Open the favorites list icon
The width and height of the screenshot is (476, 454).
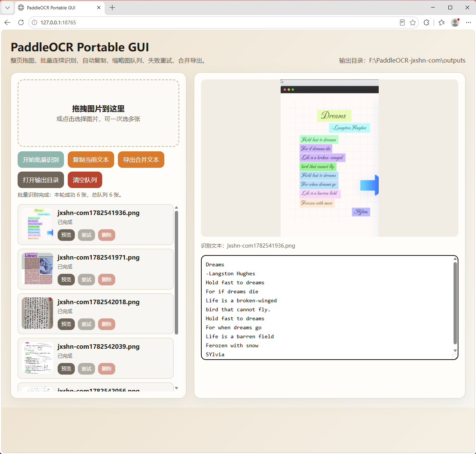click(x=442, y=22)
